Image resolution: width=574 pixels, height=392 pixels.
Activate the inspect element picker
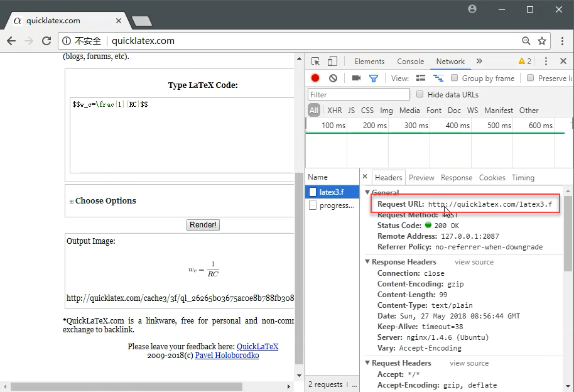point(315,61)
